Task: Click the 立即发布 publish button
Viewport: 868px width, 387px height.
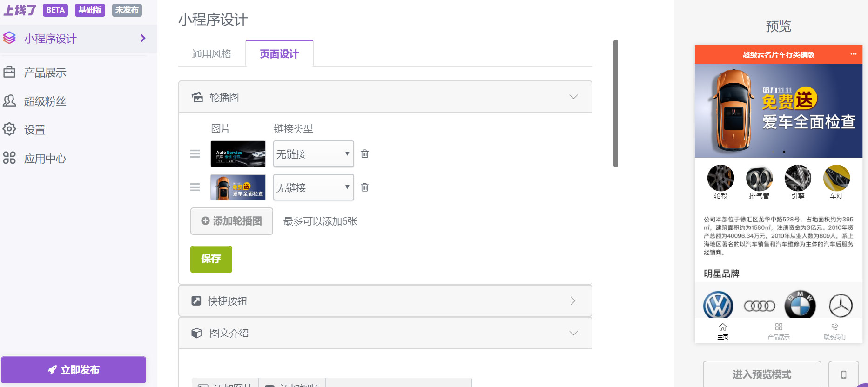Action: (74, 370)
